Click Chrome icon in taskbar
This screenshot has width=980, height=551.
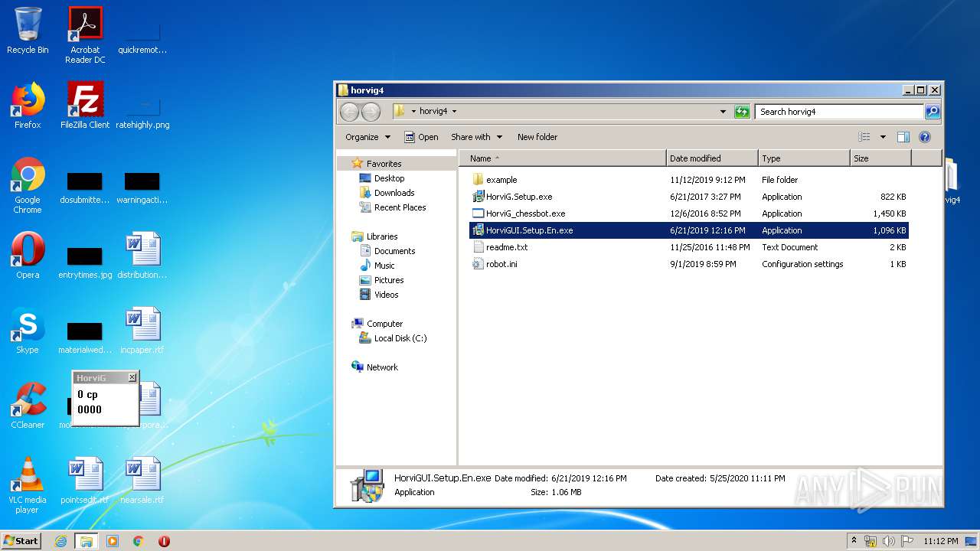coord(139,541)
